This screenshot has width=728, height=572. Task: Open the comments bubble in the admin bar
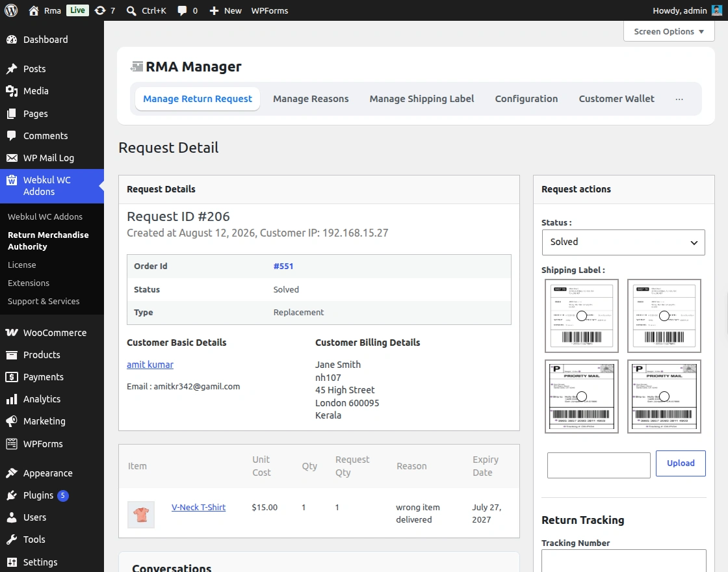click(x=182, y=10)
